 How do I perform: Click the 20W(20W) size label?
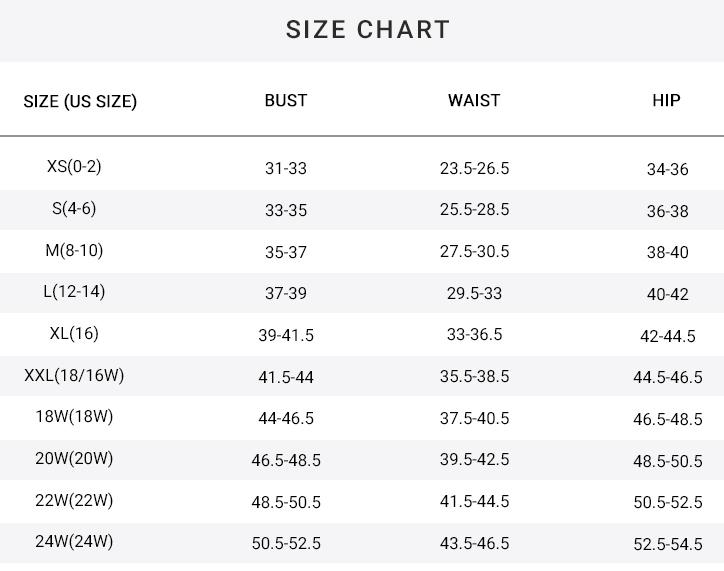pyautogui.click(x=74, y=458)
